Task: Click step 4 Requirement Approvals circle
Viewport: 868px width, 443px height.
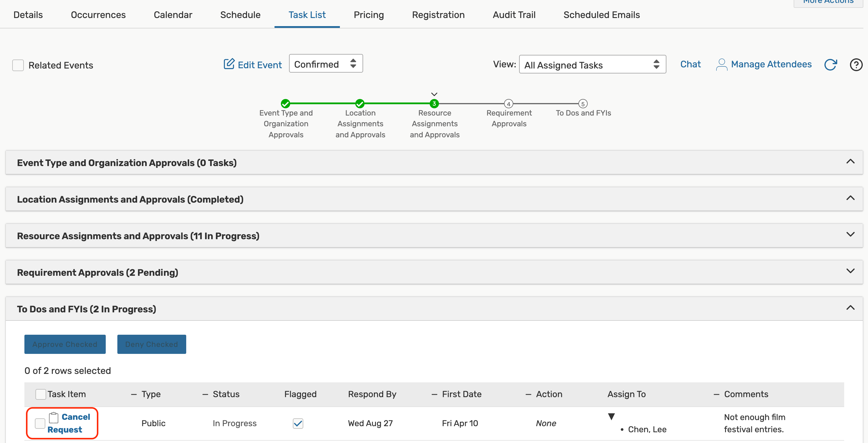Action: click(x=508, y=104)
